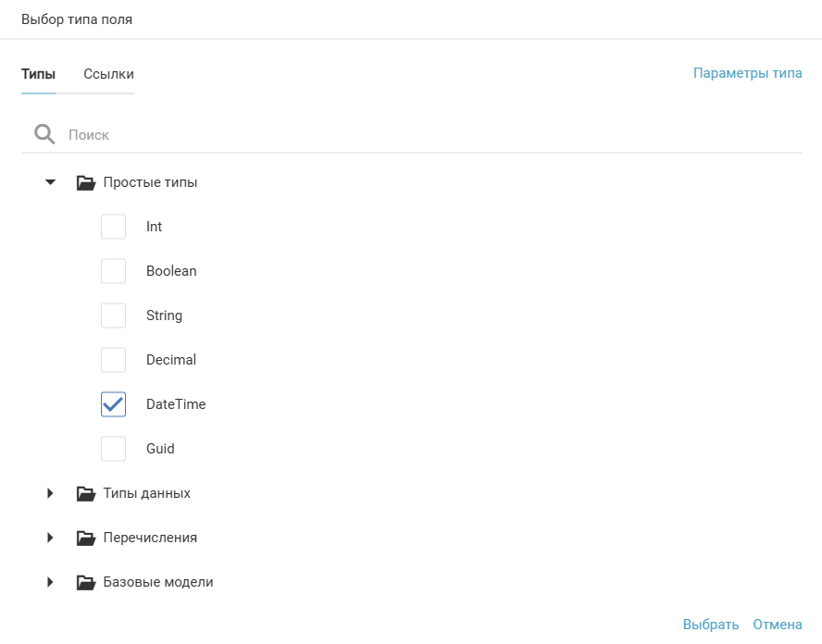Switch to the Ссылки tab

point(108,74)
